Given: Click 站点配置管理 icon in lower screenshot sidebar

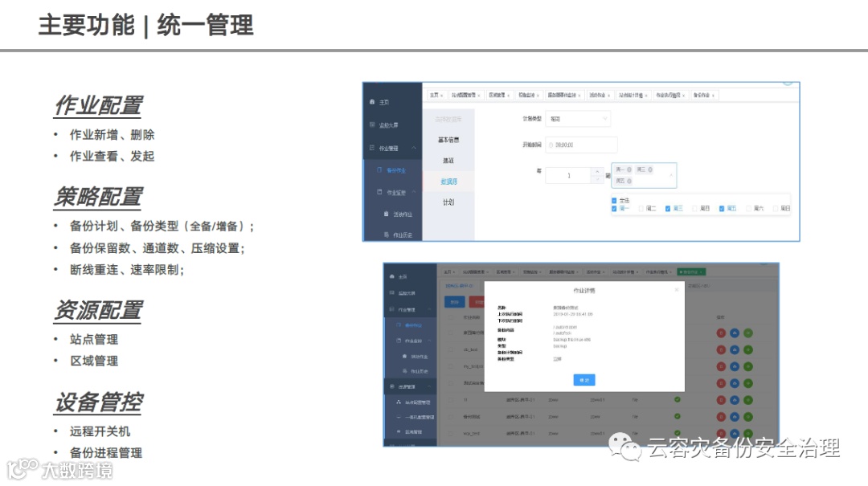Looking at the screenshot, I should (399, 402).
